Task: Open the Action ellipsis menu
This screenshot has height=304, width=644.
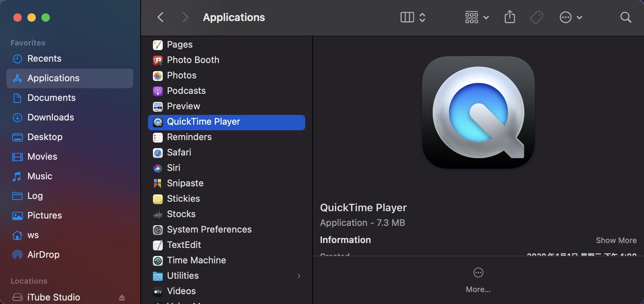Action: pyautogui.click(x=565, y=17)
